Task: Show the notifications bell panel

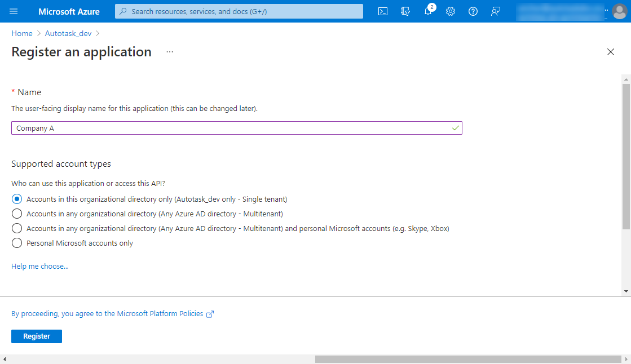Action: pos(428,11)
